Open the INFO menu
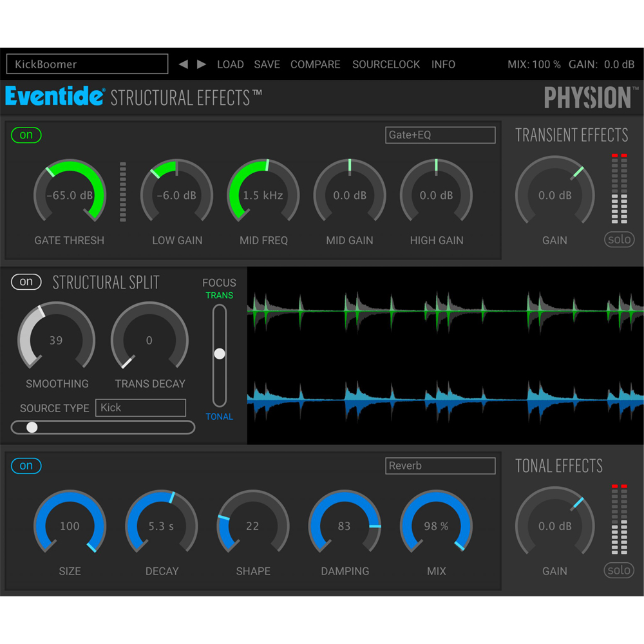644x644 pixels. [x=443, y=64]
